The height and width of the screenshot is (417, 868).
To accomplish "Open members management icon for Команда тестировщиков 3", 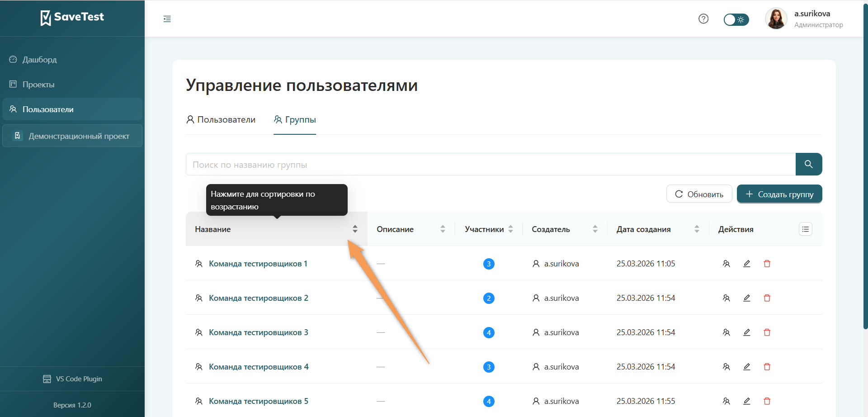I will coord(726,332).
